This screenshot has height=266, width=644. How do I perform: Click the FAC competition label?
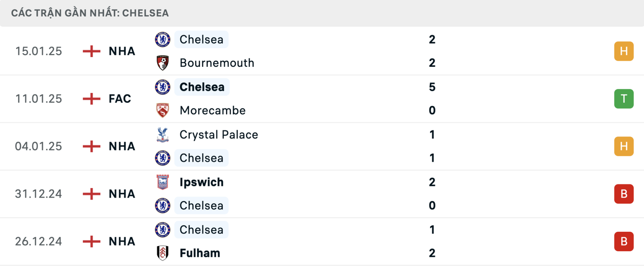[x=120, y=99]
